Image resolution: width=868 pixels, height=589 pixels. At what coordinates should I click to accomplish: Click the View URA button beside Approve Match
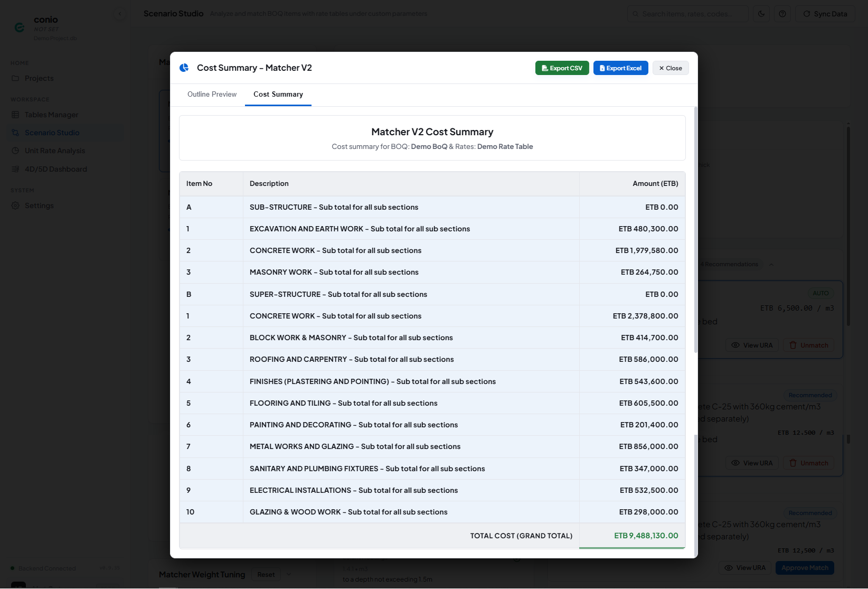click(x=744, y=568)
